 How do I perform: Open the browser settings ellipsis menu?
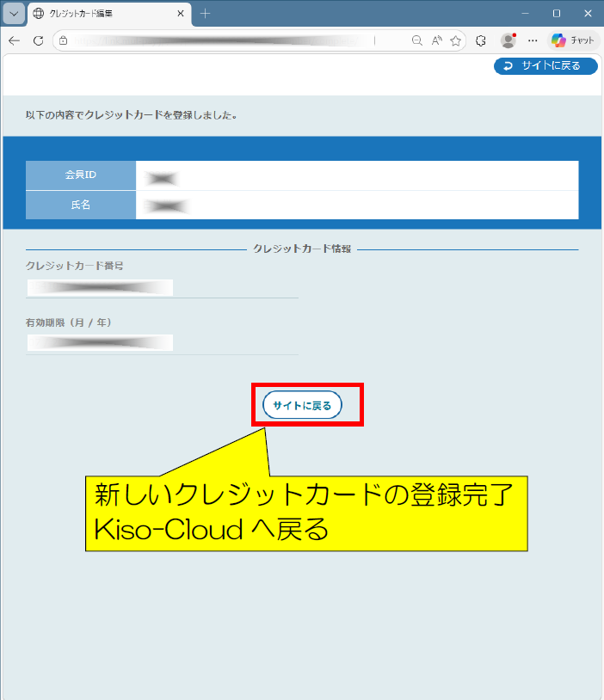point(533,40)
